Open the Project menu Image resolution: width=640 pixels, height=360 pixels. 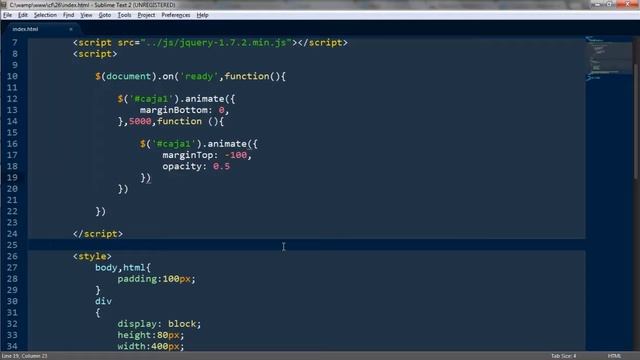pyautogui.click(x=146, y=15)
